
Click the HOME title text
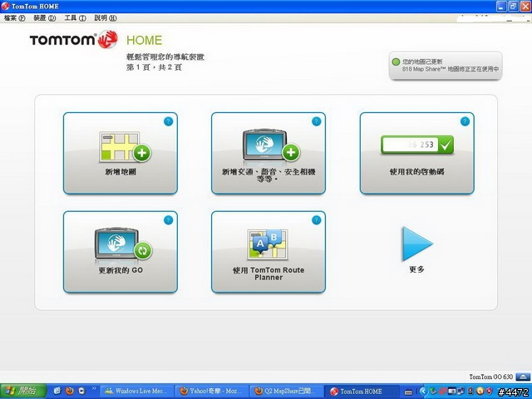(144, 40)
